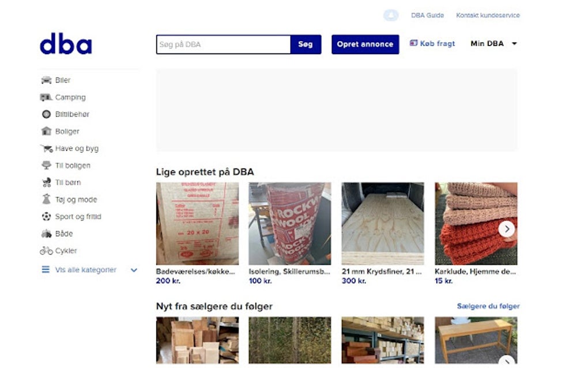Image resolution: width=588 pixels, height=368 pixels.
Task: Click the Søg search button
Action: (x=306, y=44)
